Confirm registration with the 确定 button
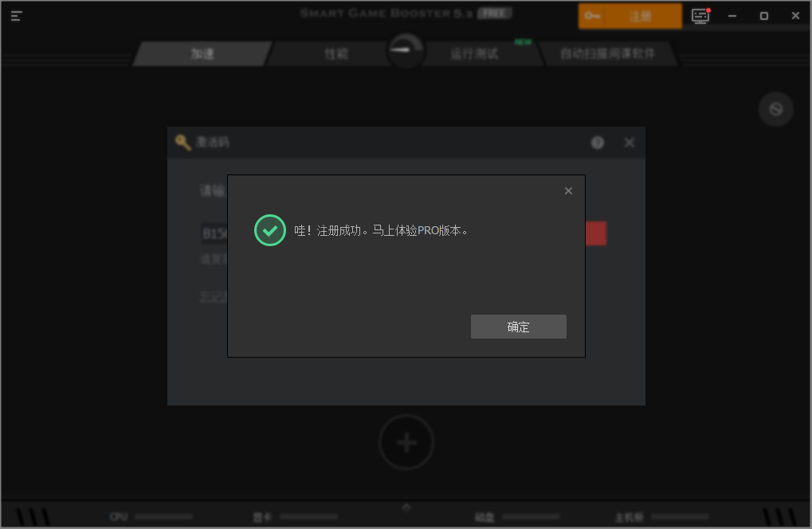Image resolution: width=812 pixels, height=529 pixels. point(519,327)
